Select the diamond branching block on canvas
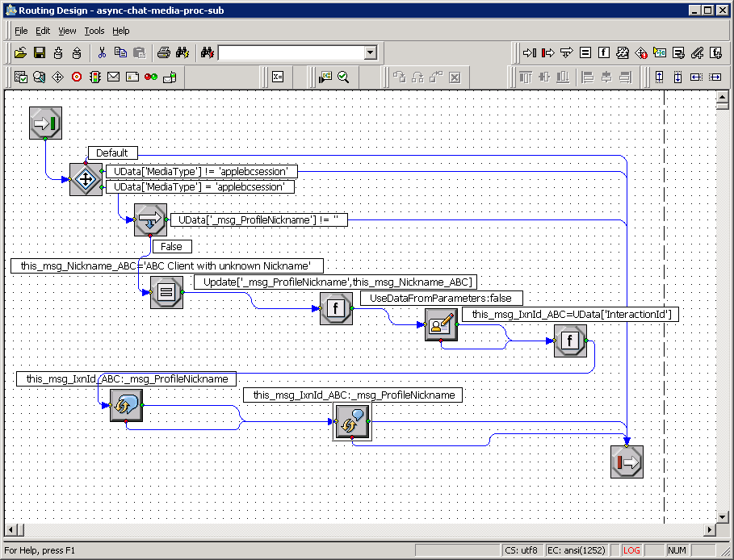734x560 pixels. coord(86,179)
